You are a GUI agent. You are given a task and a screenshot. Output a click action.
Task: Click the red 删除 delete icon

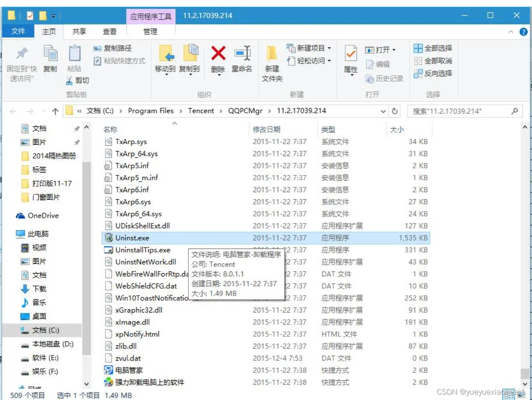click(x=218, y=53)
